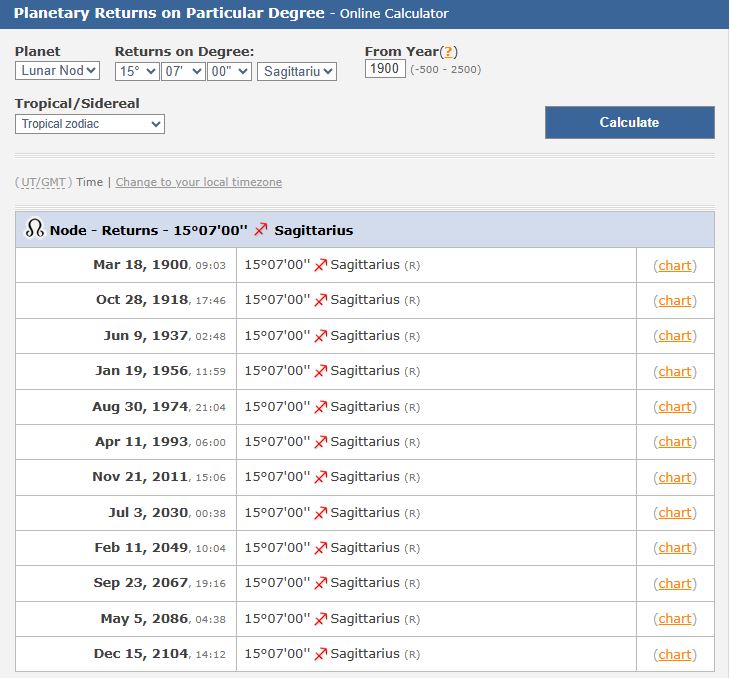This screenshot has height=678, width=731.
Task: Select the date Jun 9, 1937
Action: 145,335
